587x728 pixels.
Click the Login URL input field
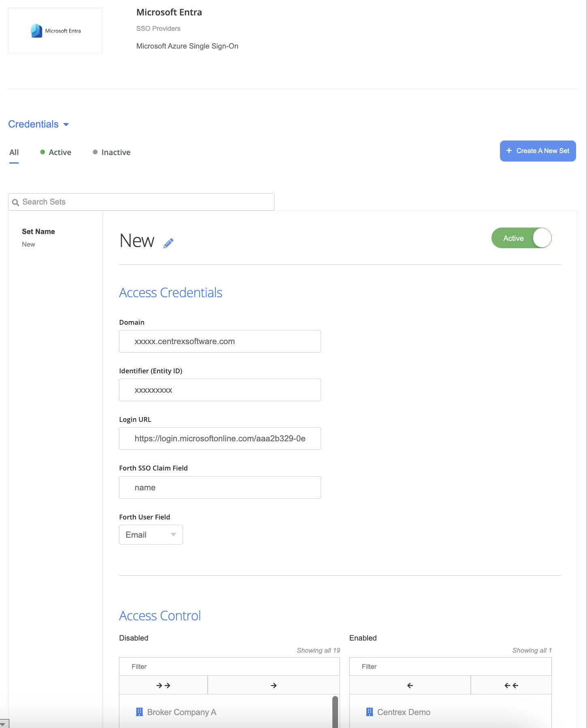point(220,439)
